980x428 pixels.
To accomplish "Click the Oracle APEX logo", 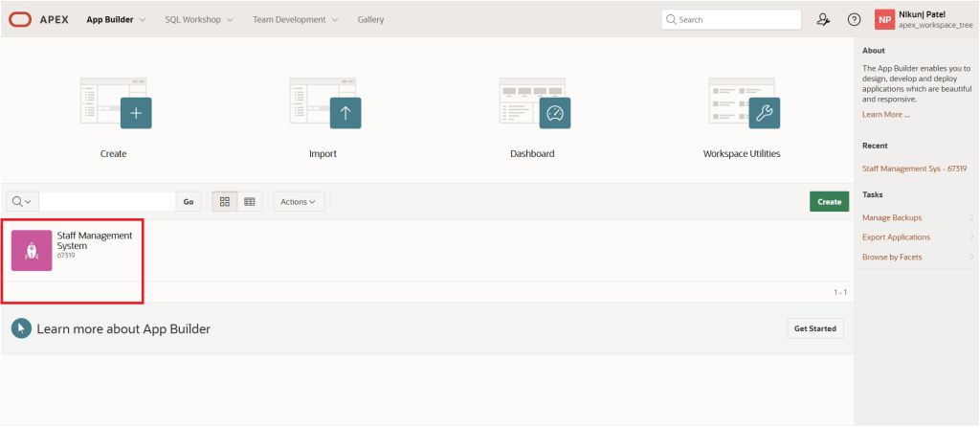I will pyautogui.click(x=38, y=19).
